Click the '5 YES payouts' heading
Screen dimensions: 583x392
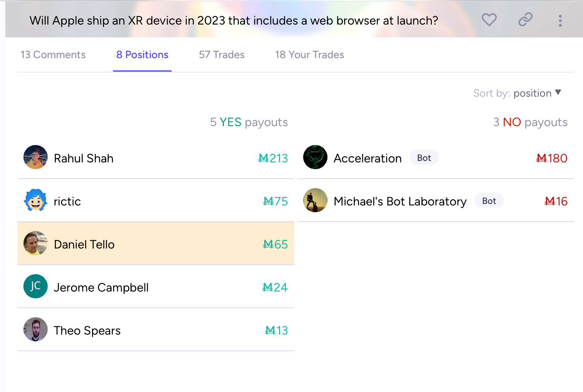click(249, 122)
